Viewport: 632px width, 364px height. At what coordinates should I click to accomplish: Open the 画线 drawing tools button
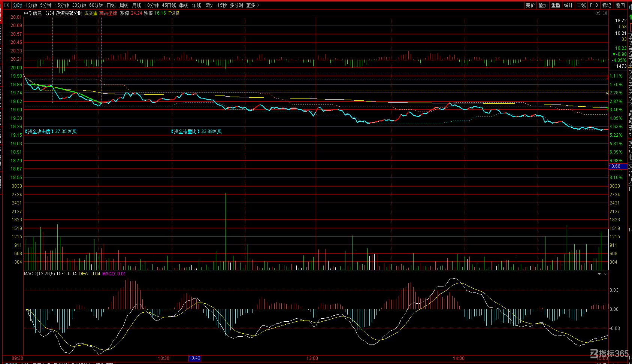tap(581, 5)
